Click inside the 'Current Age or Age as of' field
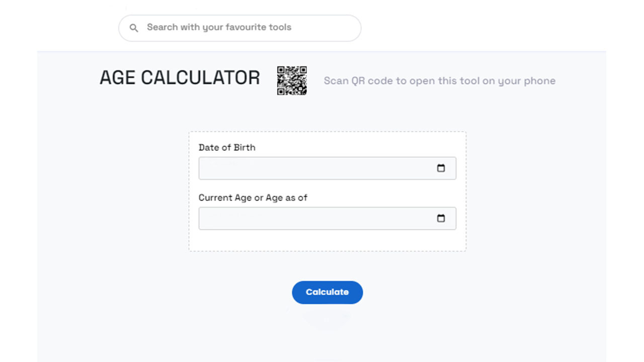Viewport: 644px width, 362px height. pyautogui.click(x=312, y=219)
